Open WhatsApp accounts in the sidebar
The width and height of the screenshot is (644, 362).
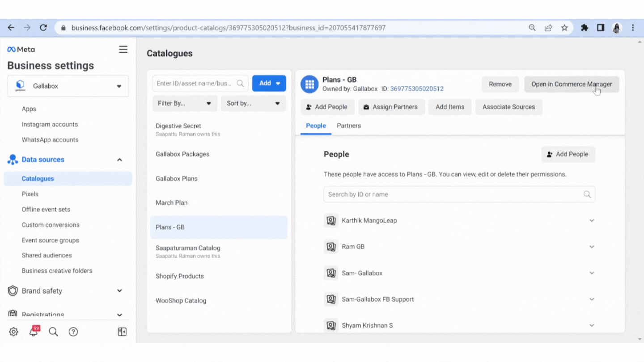(50, 140)
